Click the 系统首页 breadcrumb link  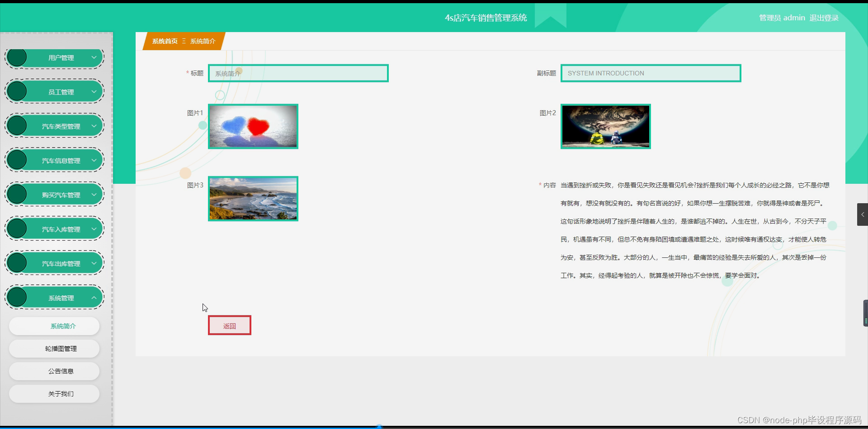coord(165,41)
